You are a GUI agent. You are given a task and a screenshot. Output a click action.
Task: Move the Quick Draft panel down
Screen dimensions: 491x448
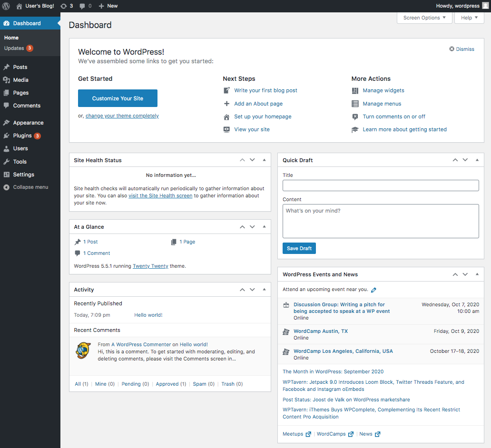pyautogui.click(x=465, y=160)
